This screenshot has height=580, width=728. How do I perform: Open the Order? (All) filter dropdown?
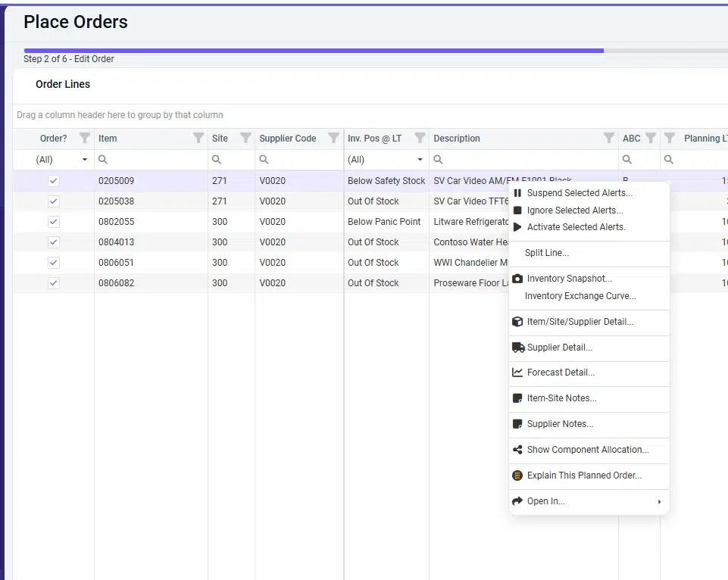(x=85, y=160)
